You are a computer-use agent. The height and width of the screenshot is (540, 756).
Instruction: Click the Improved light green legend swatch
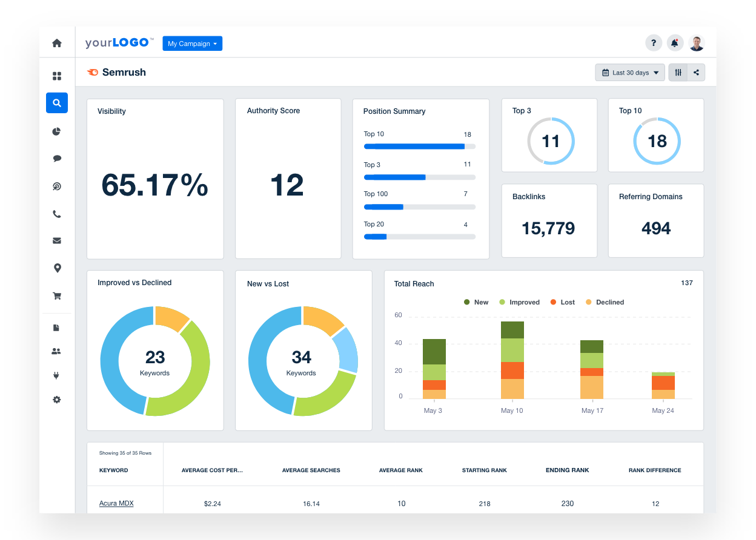502,302
